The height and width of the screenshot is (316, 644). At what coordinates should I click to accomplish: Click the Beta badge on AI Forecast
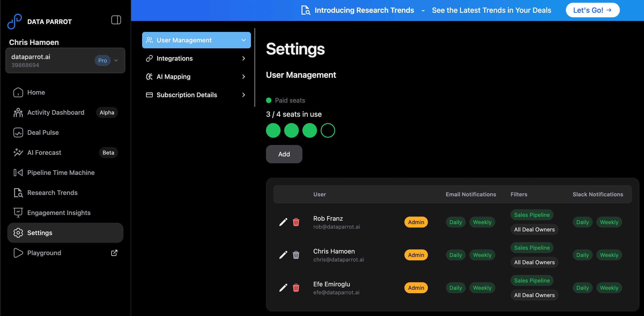108,153
